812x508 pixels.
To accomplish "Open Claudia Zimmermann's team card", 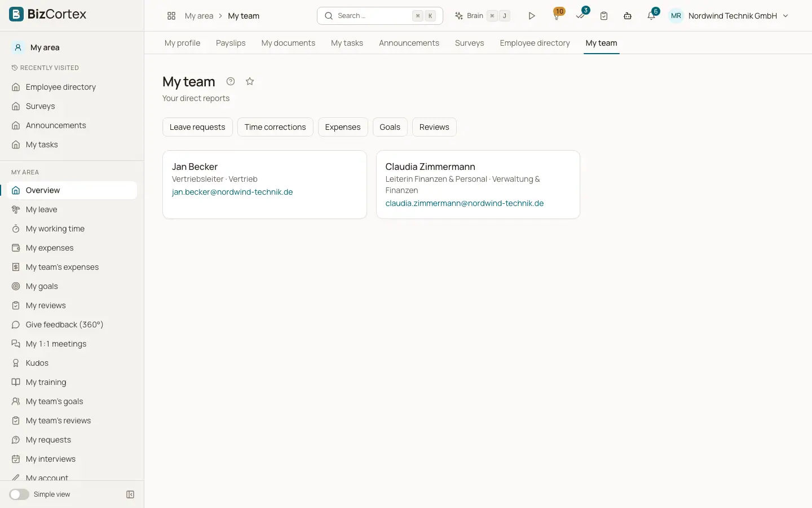I will click(x=478, y=185).
